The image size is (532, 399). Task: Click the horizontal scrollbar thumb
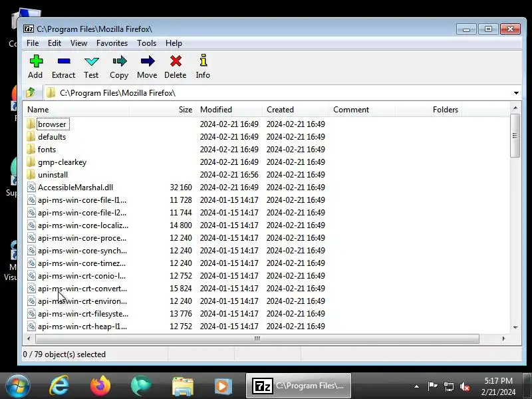(x=257, y=338)
